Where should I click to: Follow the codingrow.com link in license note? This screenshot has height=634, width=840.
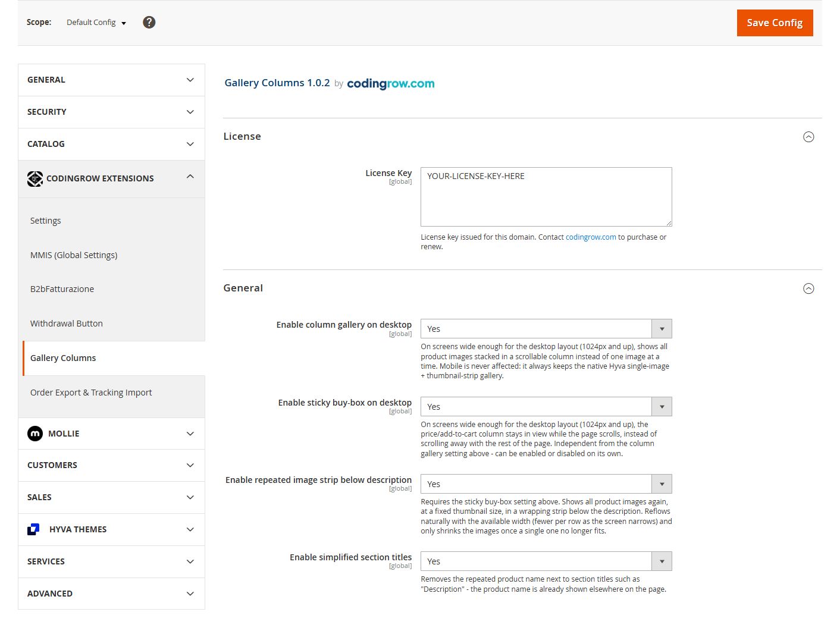591,237
